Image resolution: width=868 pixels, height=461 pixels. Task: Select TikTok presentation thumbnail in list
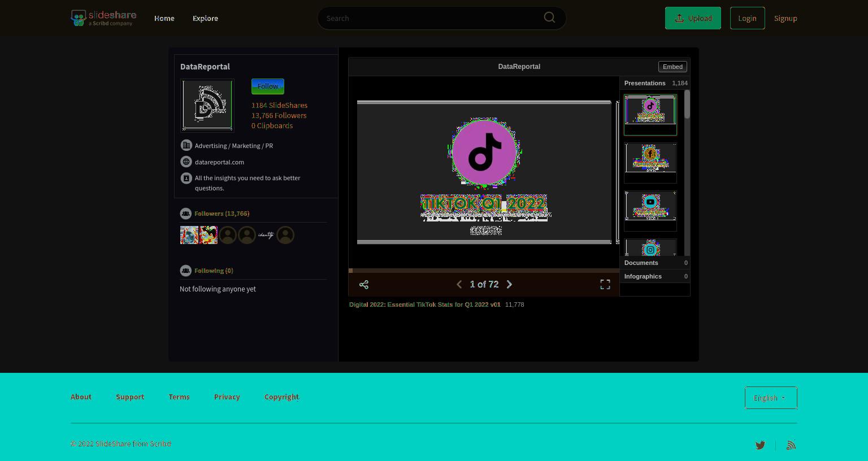[650, 115]
